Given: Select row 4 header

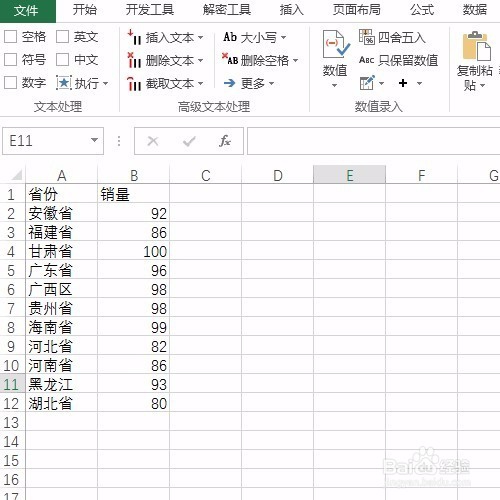Looking at the screenshot, I should (x=12, y=251).
